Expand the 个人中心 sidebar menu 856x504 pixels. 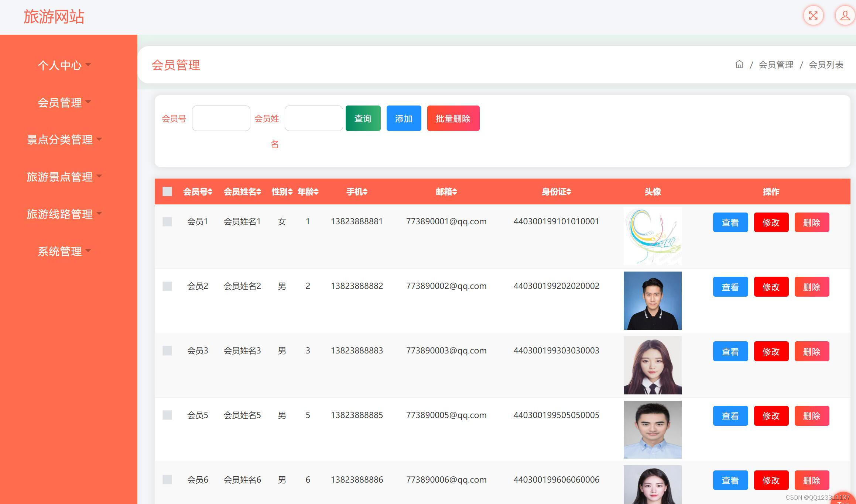coord(64,65)
